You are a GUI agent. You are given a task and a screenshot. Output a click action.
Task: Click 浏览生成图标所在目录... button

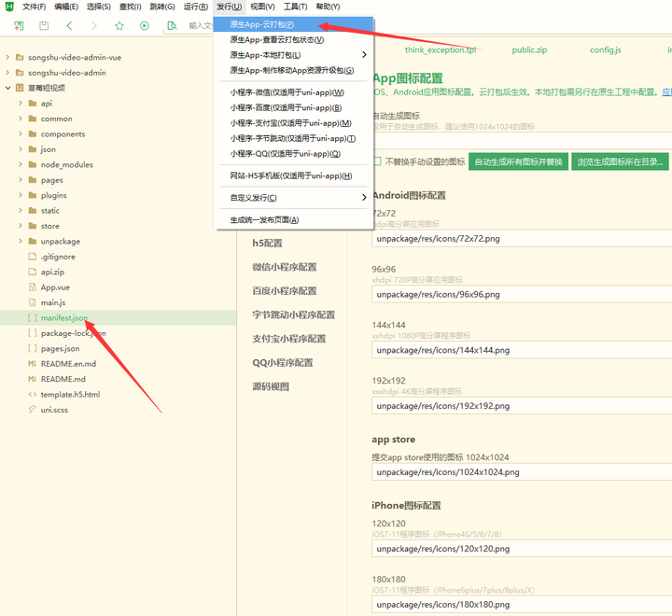pos(620,161)
